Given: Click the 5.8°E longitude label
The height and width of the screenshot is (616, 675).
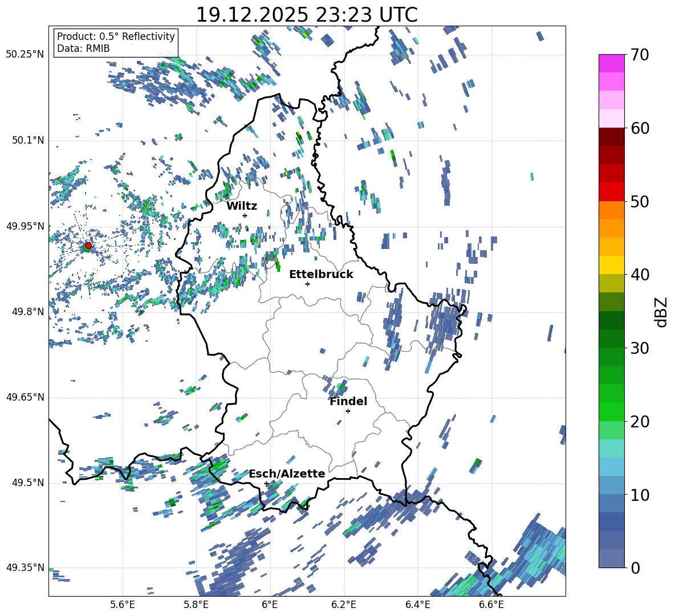Looking at the screenshot, I should pyautogui.click(x=196, y=605).
